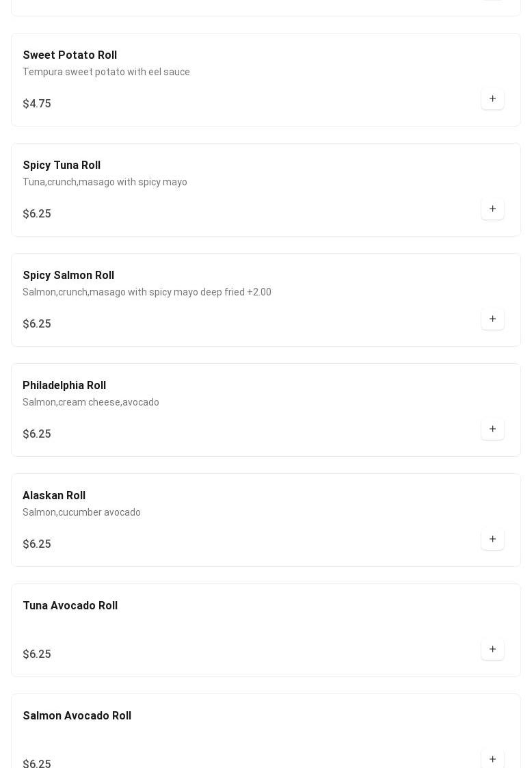The image size is (532, 768).
Task: Tap the plus button for Alaskan Roll
Action: point(492,540)
